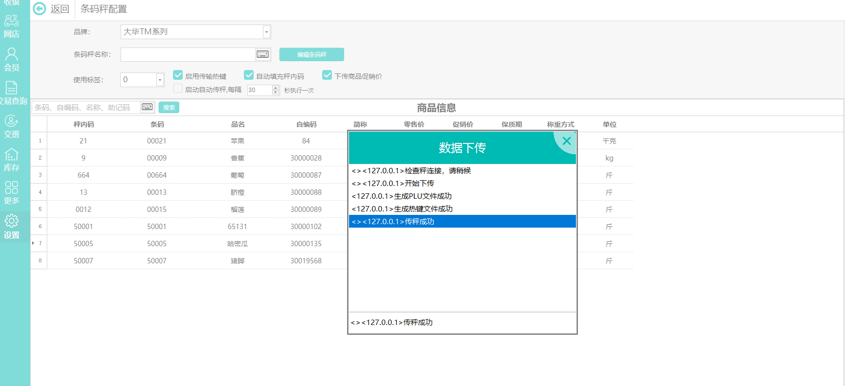Click the 编辑条码秤 button
Image resolution: width=845 pixels, height=386 pixels.
point(311,54)
